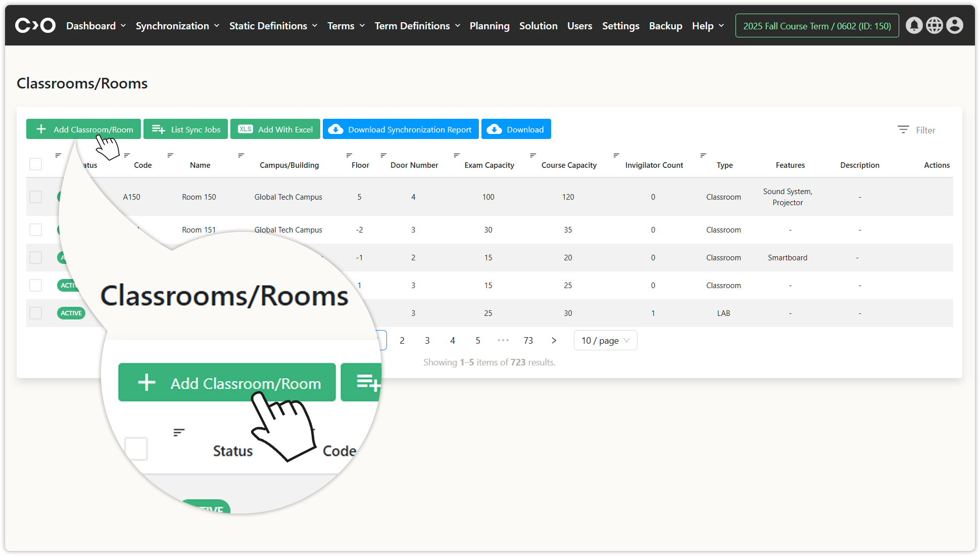Open the 10 / page size dropdown

point(605,340)
